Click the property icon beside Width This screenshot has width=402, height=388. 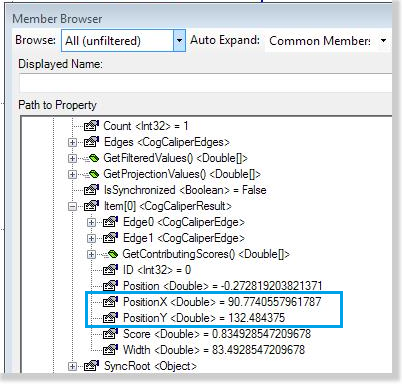click(110, 350)
